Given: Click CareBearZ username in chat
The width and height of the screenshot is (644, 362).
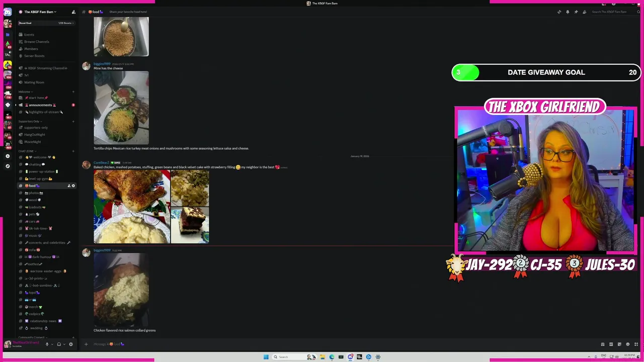Looking at the screenshot, I should click(101, 163).
